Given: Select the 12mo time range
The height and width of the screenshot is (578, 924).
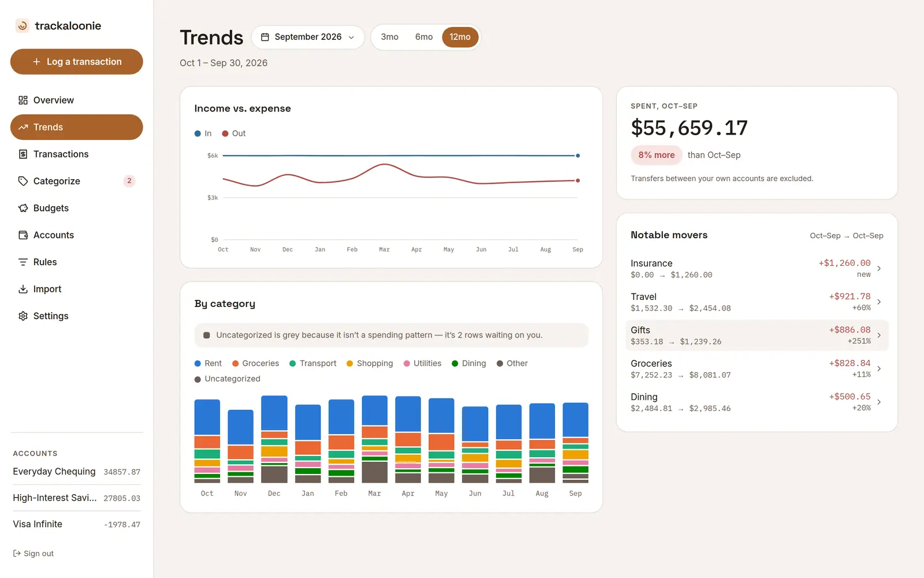Looking at the screenshot, I should click(x=460, y=37).
